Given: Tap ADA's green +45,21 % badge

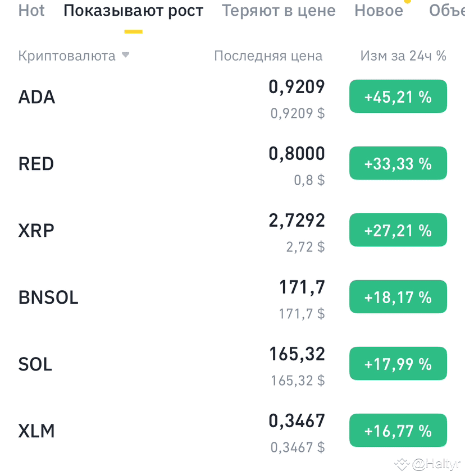Looking at the screenshot, I should pos(398,97).
